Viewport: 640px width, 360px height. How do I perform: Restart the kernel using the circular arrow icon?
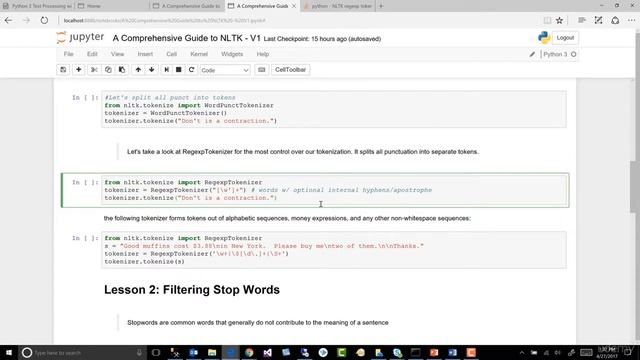[191, 70]
